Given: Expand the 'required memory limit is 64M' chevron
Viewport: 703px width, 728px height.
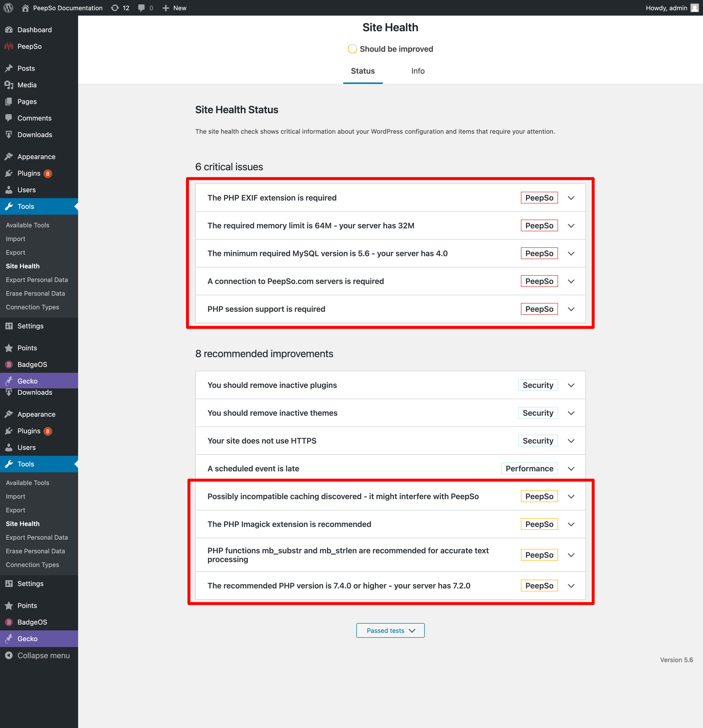Looking at the screenshot, I should (x=571, y=226).
